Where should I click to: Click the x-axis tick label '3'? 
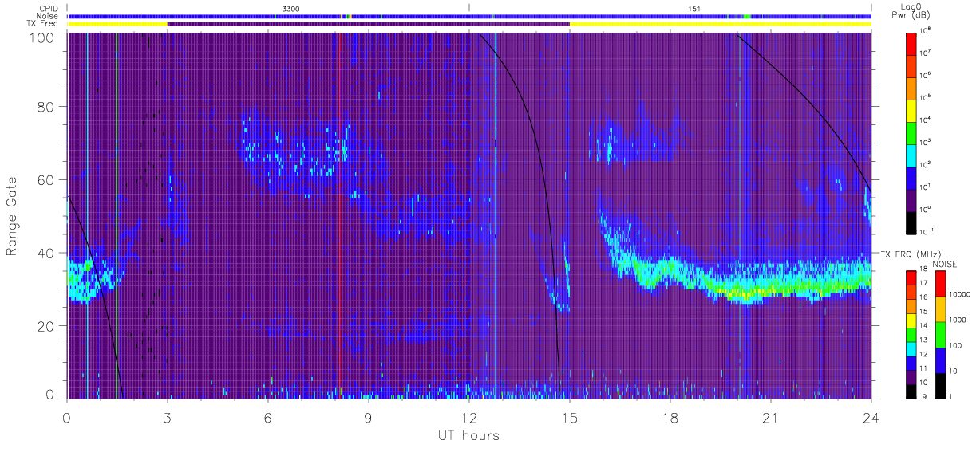point(168,417)
